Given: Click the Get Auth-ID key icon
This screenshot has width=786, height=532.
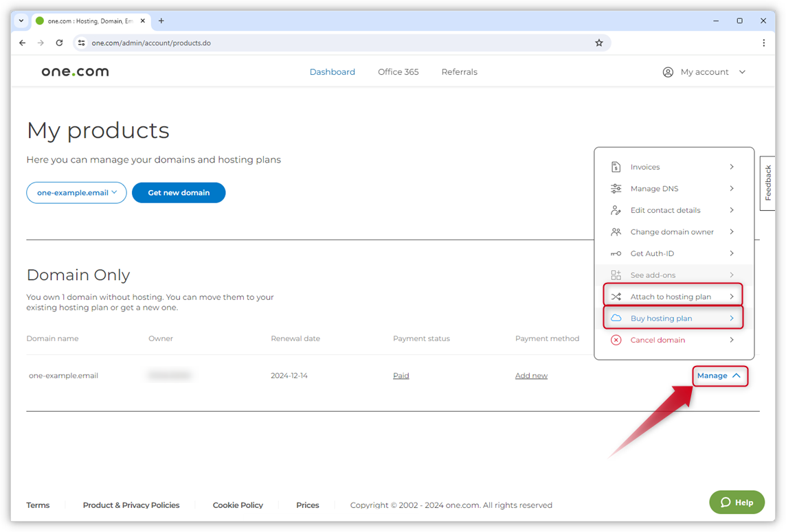Looking at the screenshot, I should 616,253.
